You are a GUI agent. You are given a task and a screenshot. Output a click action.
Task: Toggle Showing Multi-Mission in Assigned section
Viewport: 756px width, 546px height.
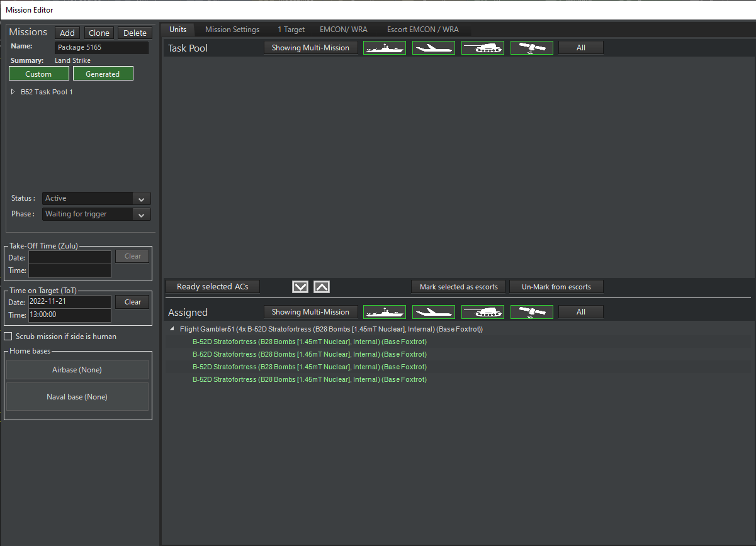[x=310, y=312]
